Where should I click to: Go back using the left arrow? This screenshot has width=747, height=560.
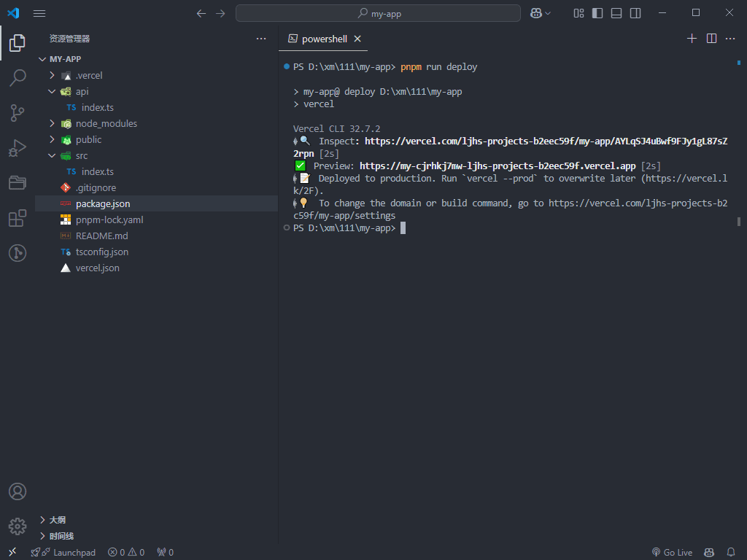(x=201, y=13)
